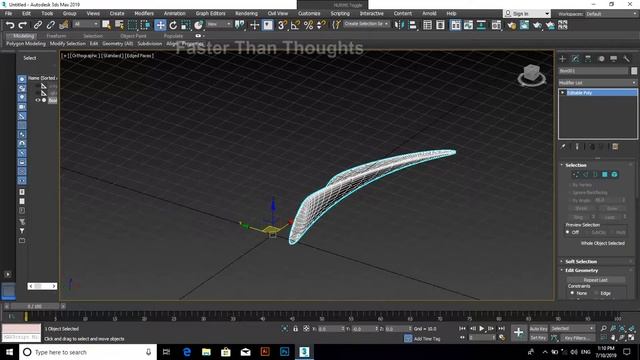This screenshot has width=640, height=360.
Task: Click the Modify Selection ribbon panel
Action: [x=68, y=43]
